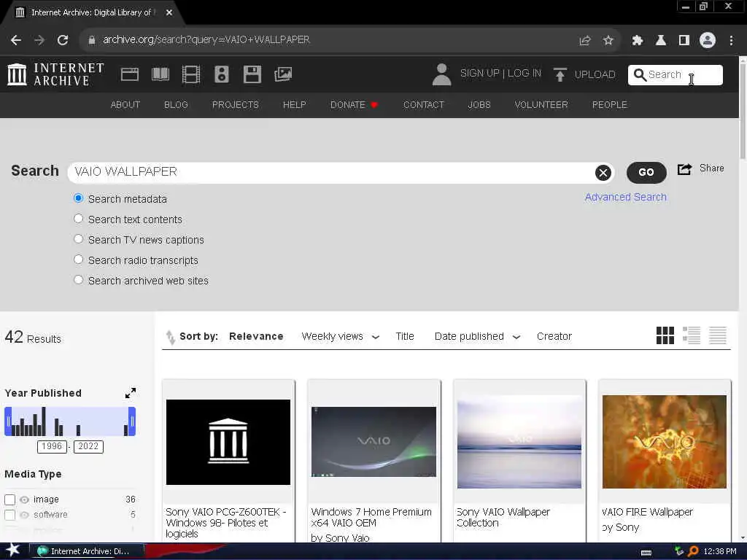
Task: Click the Share arrow icon
Action: tap(684, 168)
